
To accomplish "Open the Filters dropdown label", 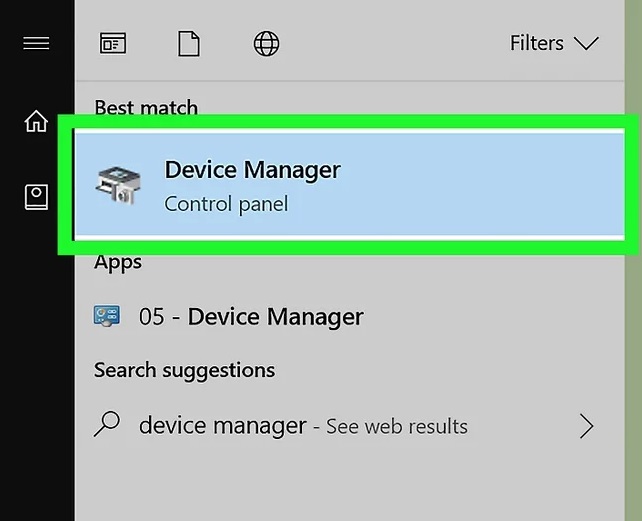I will pos(537,43).
